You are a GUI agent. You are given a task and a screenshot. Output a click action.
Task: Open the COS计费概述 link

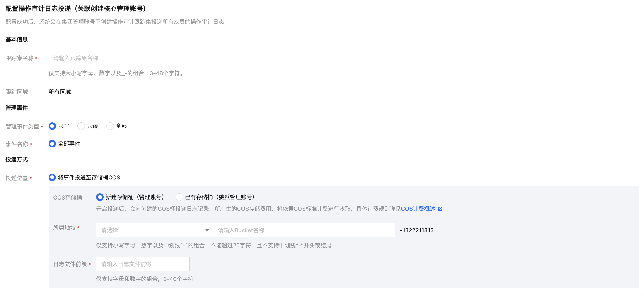tap(418, 209)
